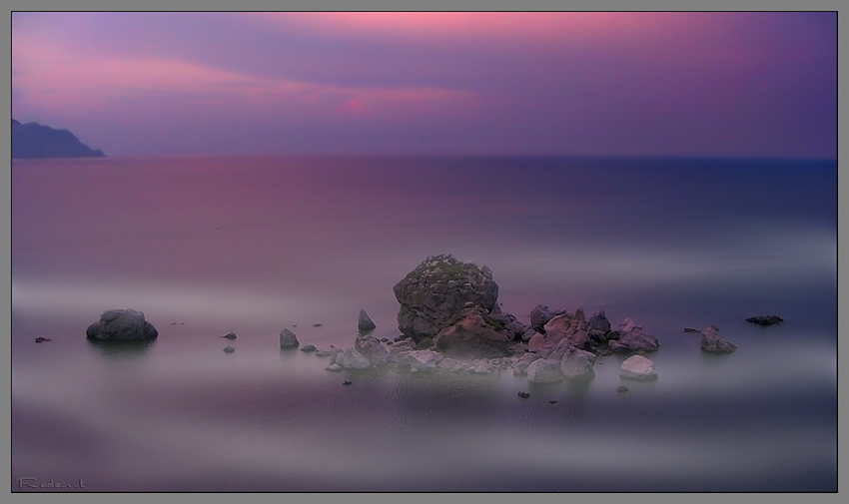Click the small pointed rock left of boulder
This screenshot has height=504, width=849.
click(366, 321)
